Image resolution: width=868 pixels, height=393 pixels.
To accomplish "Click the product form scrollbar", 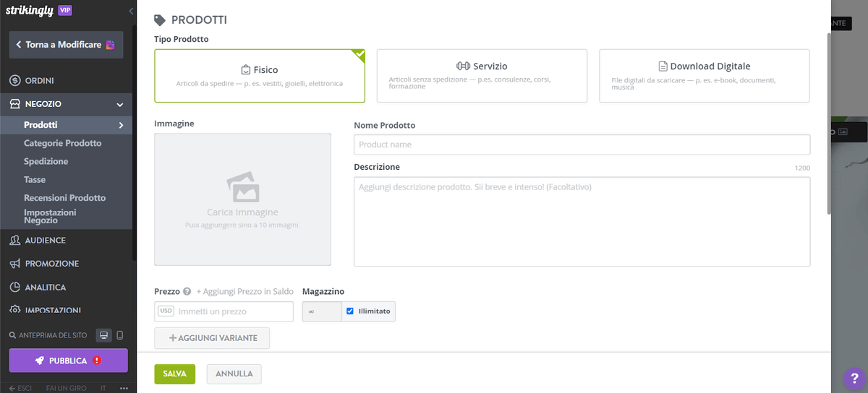I will pyautogui.click(x=828, y=122).
